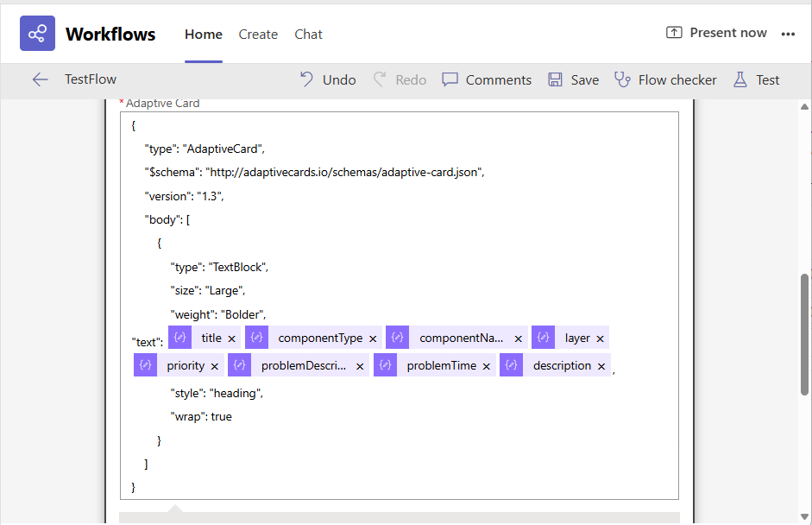Remove the problemTime token

(487, 366)
